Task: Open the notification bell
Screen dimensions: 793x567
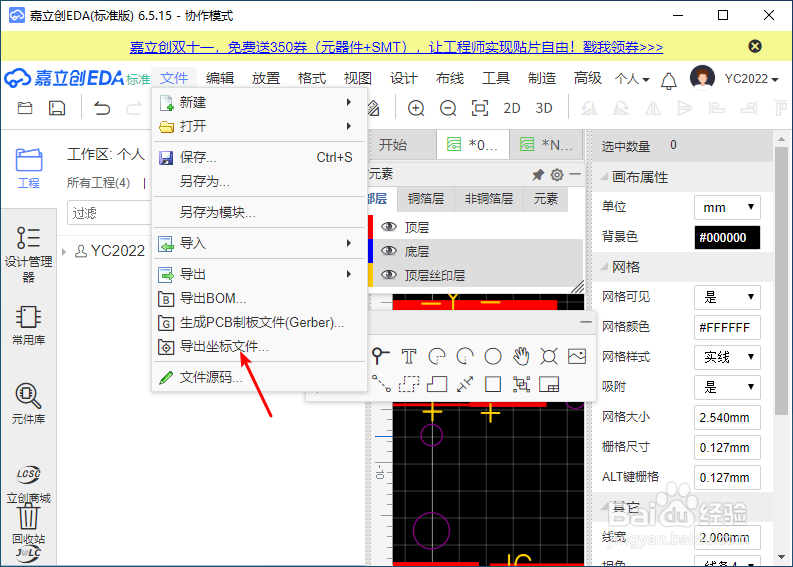Action: point(669,80)
